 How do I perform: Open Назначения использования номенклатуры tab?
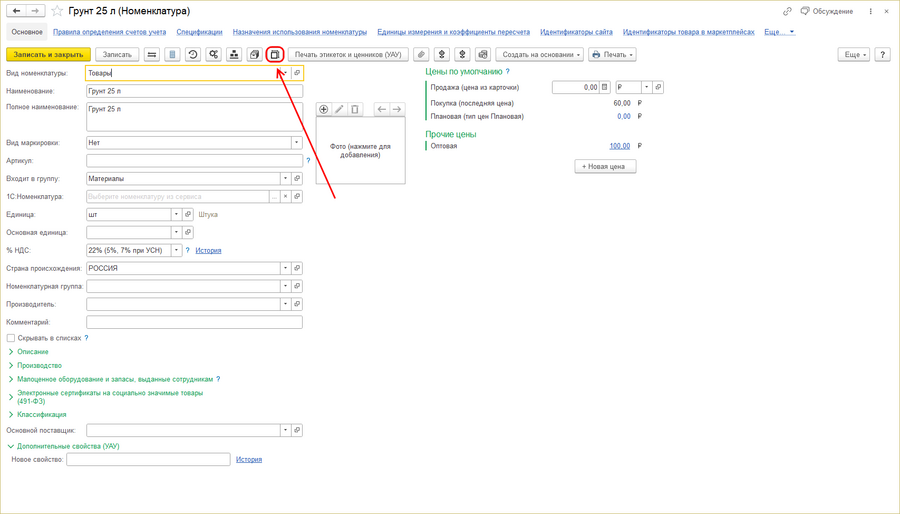(300, 32)
